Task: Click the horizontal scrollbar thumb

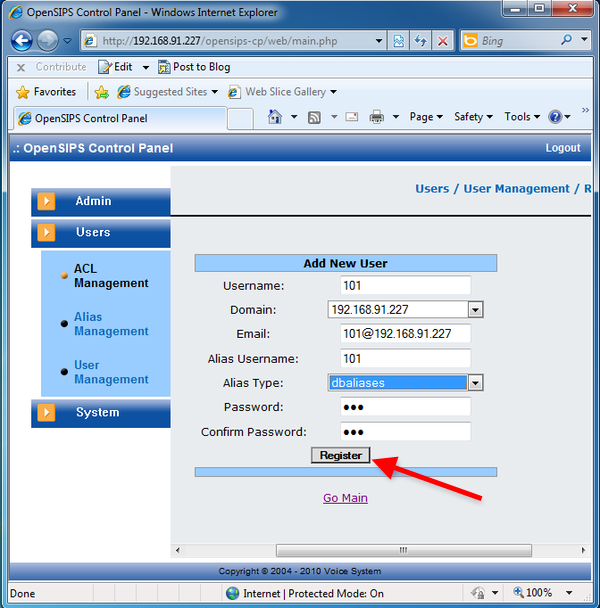Action: [403, 550]
